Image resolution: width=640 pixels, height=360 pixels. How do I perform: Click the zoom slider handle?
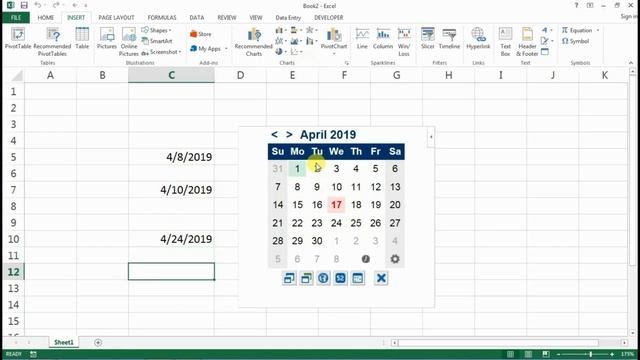[591, 354]
